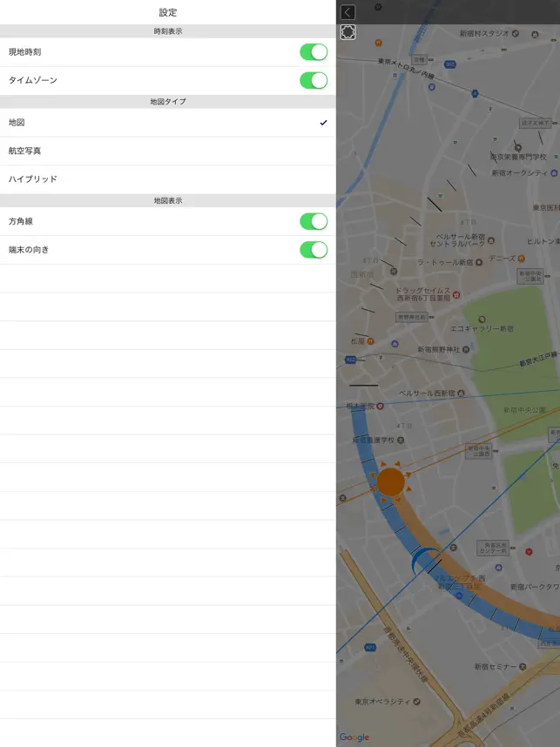Tap 新宿村スタジオ map marker
This screenshot has width=560, height=747.
click(516, 33)
